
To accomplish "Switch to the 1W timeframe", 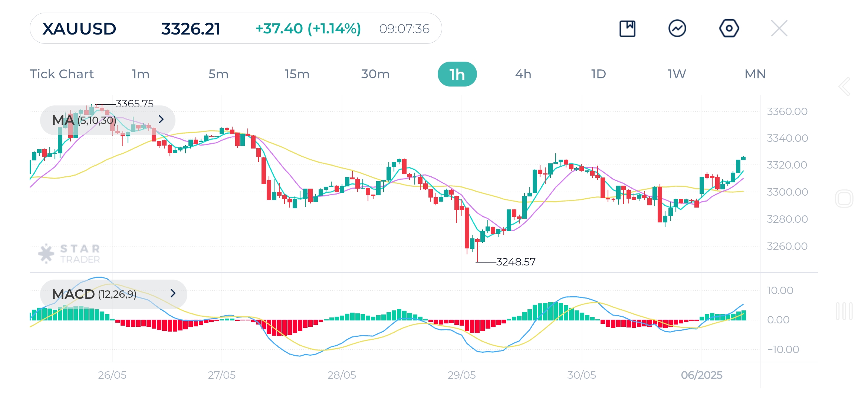I will tap(676, 74).
